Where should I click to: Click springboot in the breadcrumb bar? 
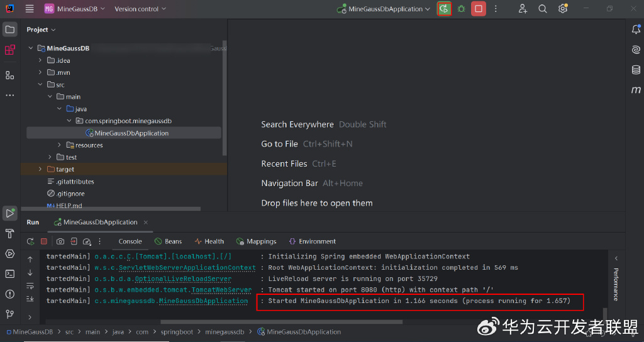coord(177,332)
